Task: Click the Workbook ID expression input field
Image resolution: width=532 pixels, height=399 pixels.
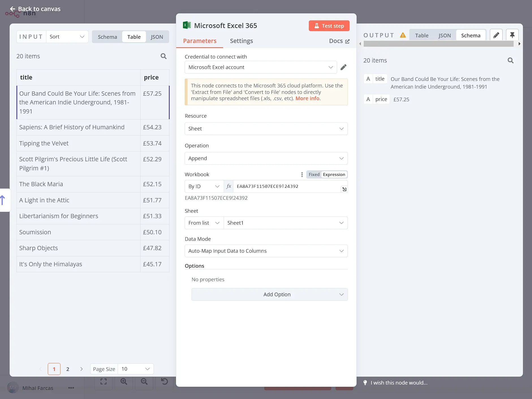Action: (x=287, y=186)
